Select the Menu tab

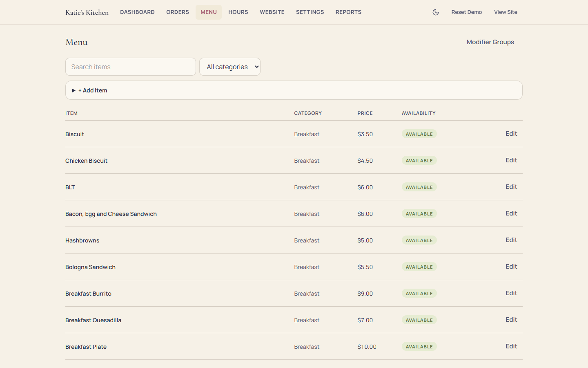point(209,12)
